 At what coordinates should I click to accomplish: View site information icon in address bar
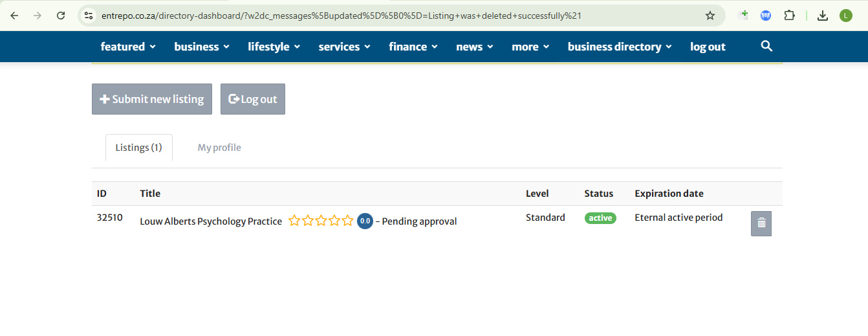pos(89,16)
